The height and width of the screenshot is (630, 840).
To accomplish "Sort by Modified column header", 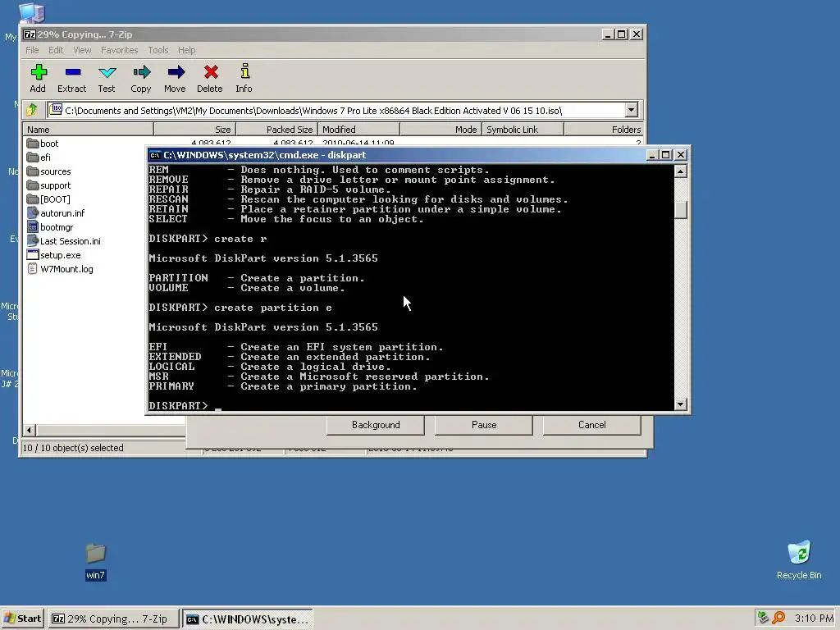I will click(359, 129).
